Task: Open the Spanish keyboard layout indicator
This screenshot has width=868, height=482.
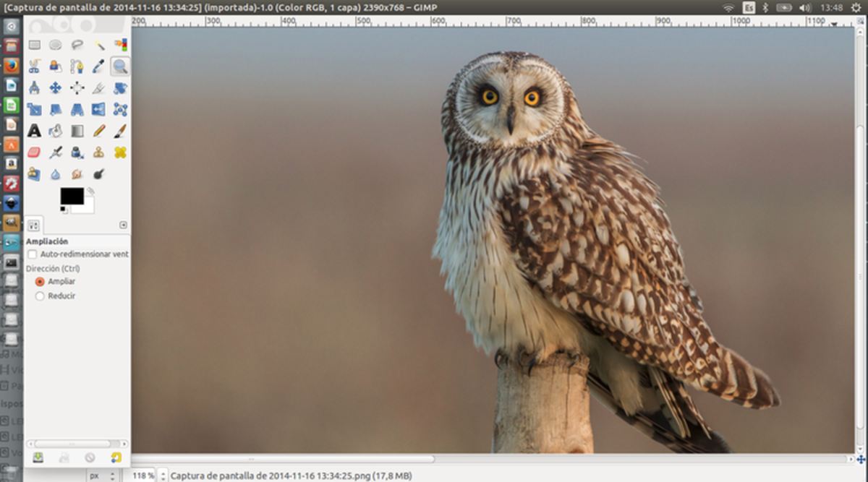Action: click(x=748, y=7)
